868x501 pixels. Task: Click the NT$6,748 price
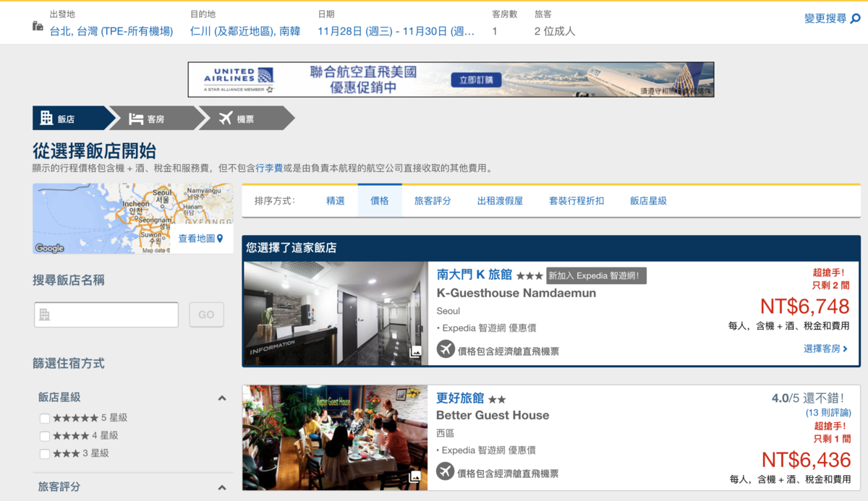coord(804,307)
